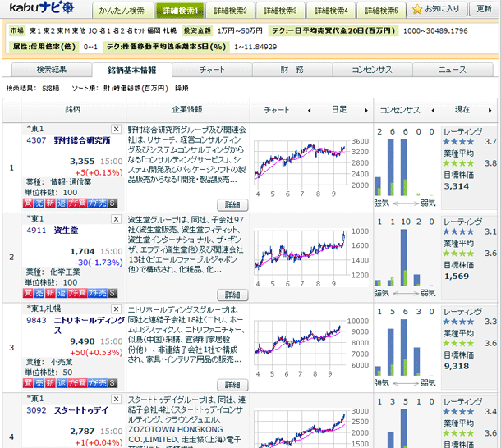501x448 pixels.
Task: Open the 財務 tab
Action: [292, 70]
